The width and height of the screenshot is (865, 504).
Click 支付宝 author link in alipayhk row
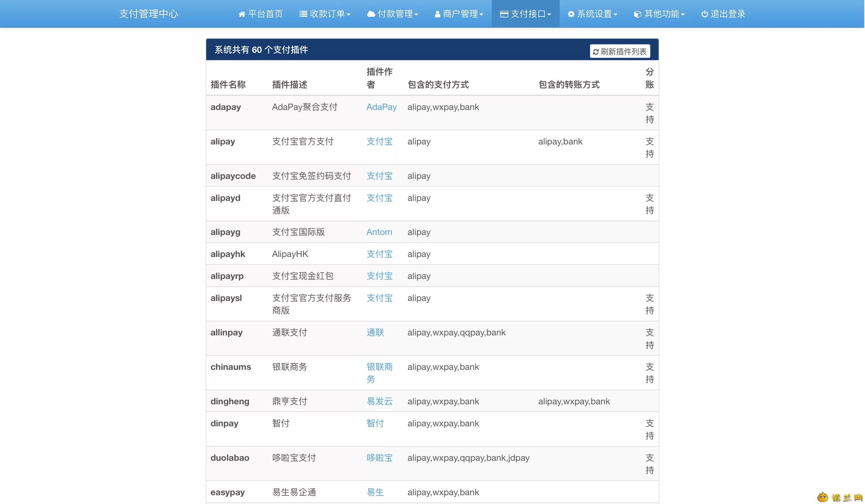(379, 254)
